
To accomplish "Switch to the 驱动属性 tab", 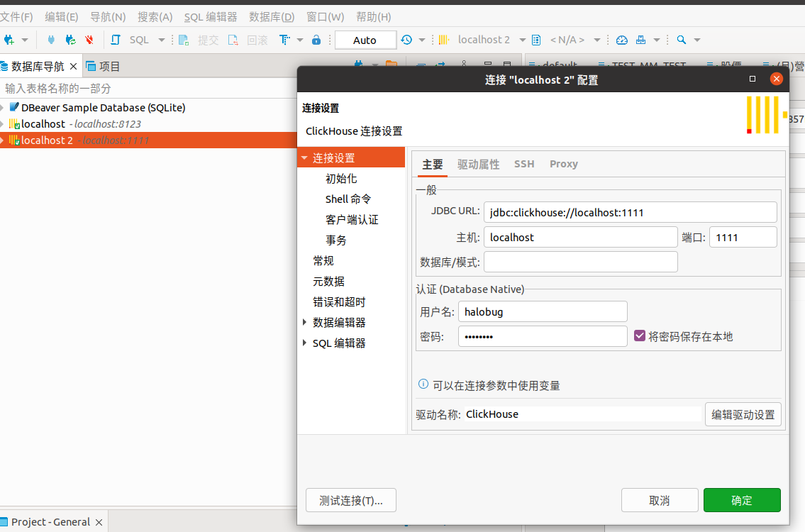I will (478, 164).
